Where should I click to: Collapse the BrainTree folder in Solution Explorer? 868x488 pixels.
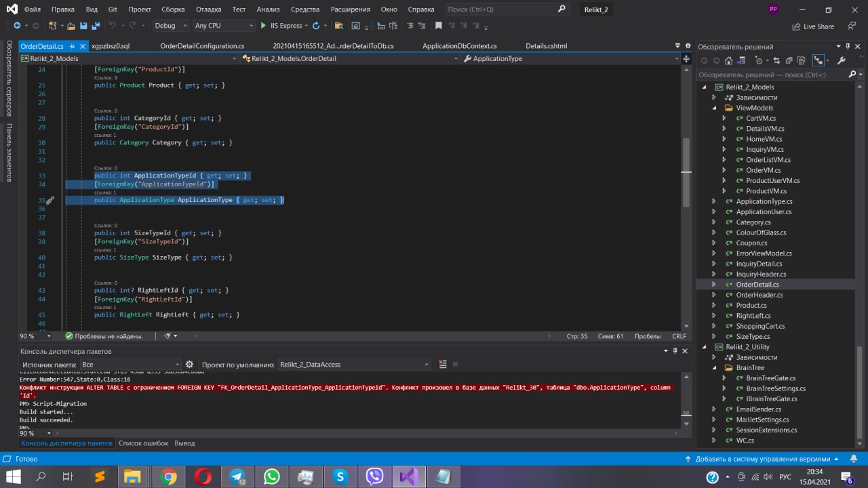[714, 368]
